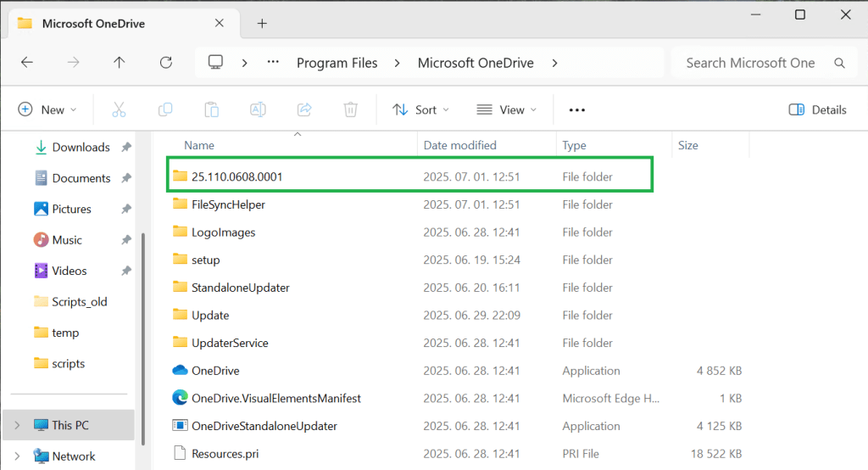Image resolution: width=868 pixels, height=470 pixels.
Task: Open the See more ellipsis menu
Action: click(x=577, y=109)
